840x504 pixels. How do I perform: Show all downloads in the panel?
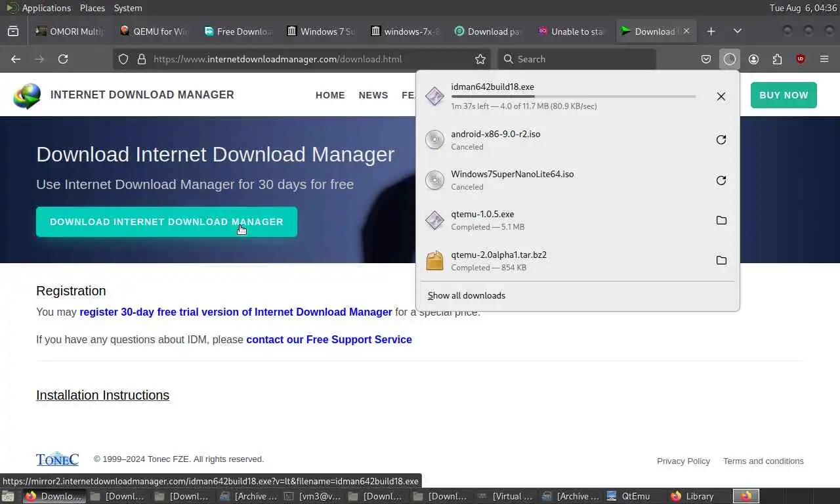(467, 295)
